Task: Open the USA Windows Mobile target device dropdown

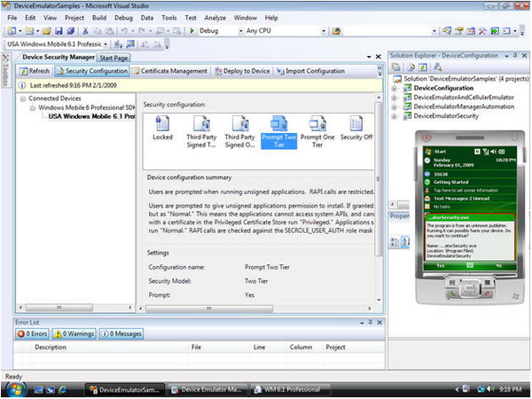Action: pos(106,44)
